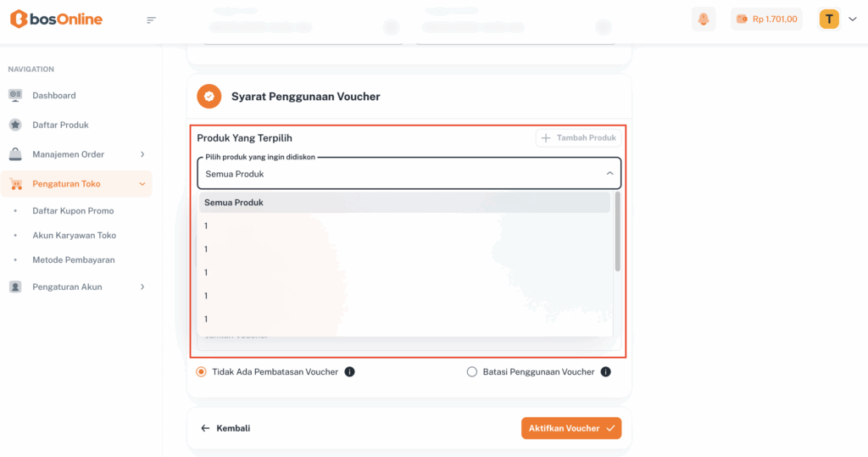Viewport: 868px width, 457px height.
Task: Click the info icon beside Tidak Ada Pembatasan Voucher
Action: pyautogui.click(x=349, y=371)
